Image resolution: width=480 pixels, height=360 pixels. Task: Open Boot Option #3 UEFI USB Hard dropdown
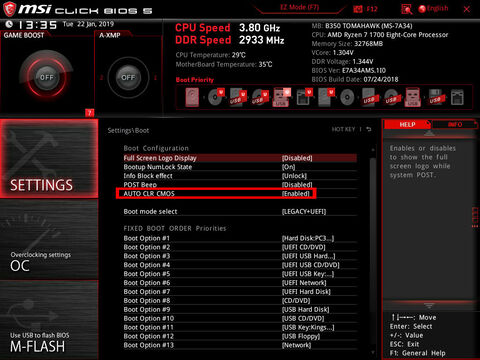pyautogui.click(x=308, y=256)
